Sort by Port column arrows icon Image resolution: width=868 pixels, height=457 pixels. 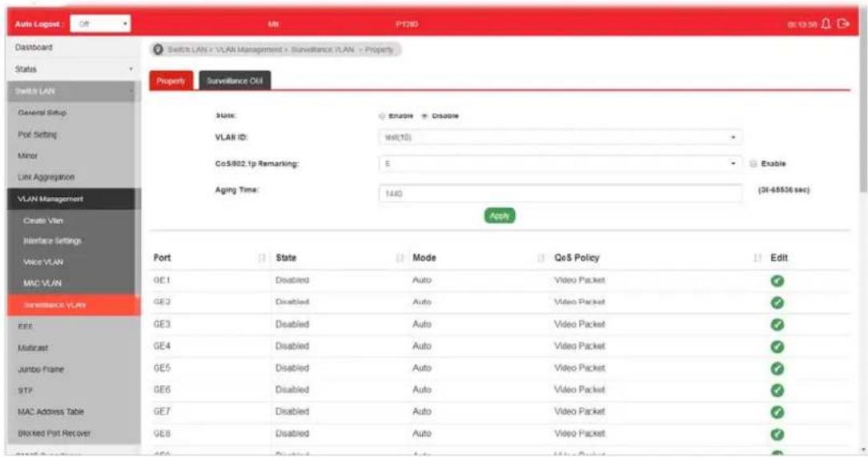(262, 258)
